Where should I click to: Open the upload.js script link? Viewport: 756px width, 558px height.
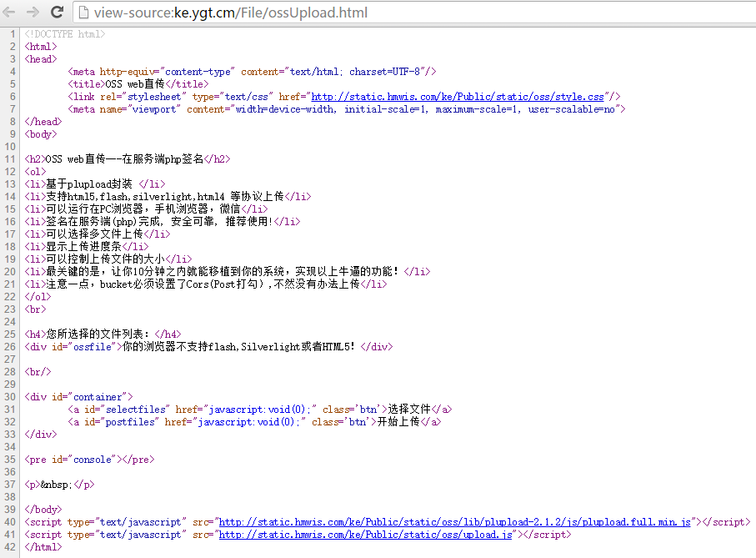pos(365,535)
